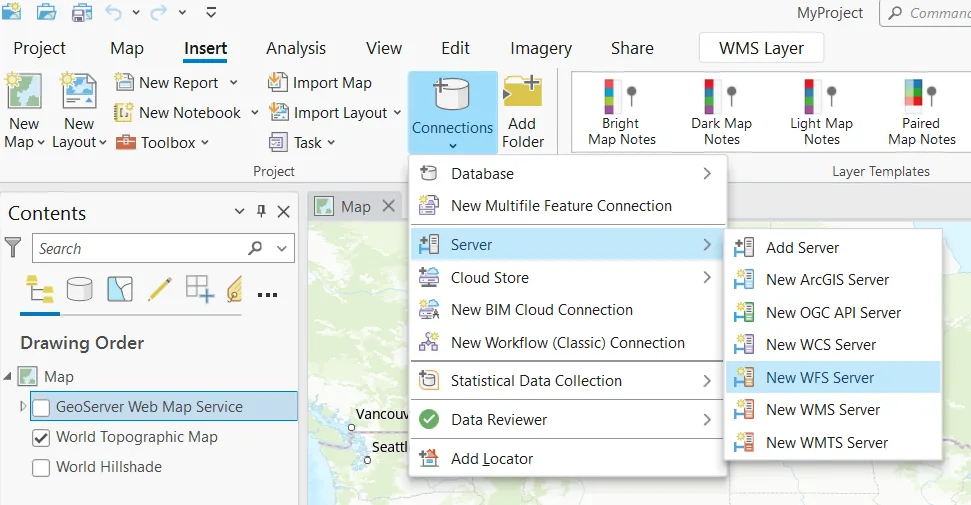Open the Redo history dropdown arrow
971x505 pixels.
182,12
